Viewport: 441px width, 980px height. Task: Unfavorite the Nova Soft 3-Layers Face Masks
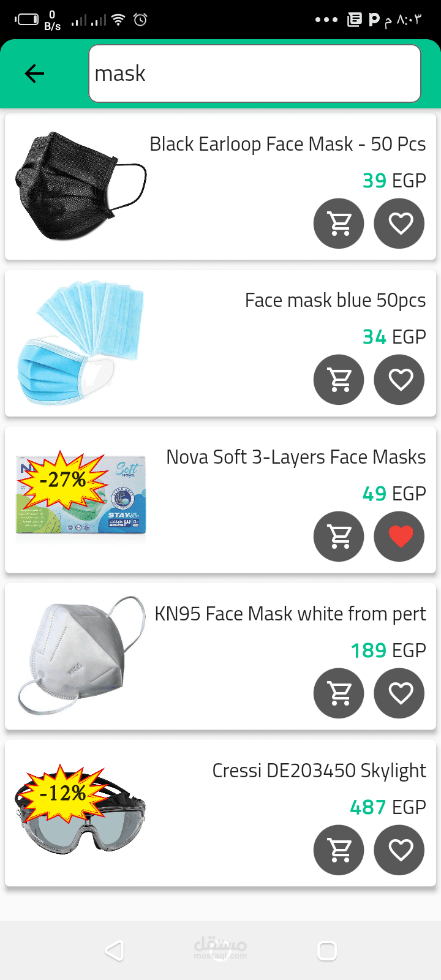399,537
